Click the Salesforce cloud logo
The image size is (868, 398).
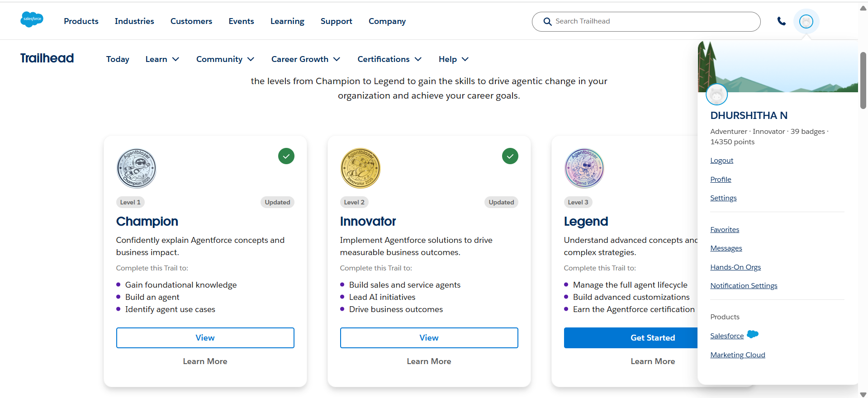tap(32, 19)
